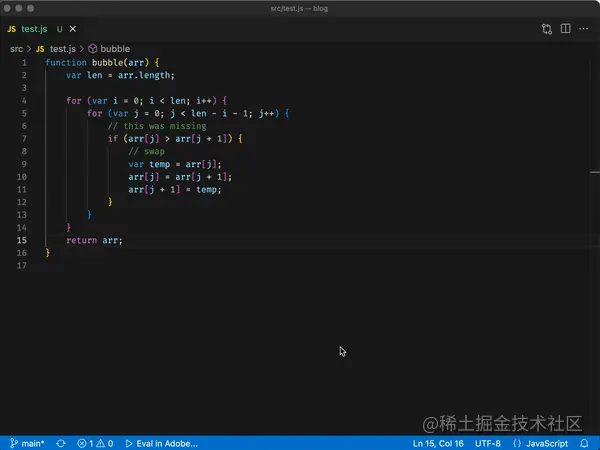The height and width of the screenshot is (450, 600).
Task: Open the source control compare changes icon
Action: [x=547, y=29]
